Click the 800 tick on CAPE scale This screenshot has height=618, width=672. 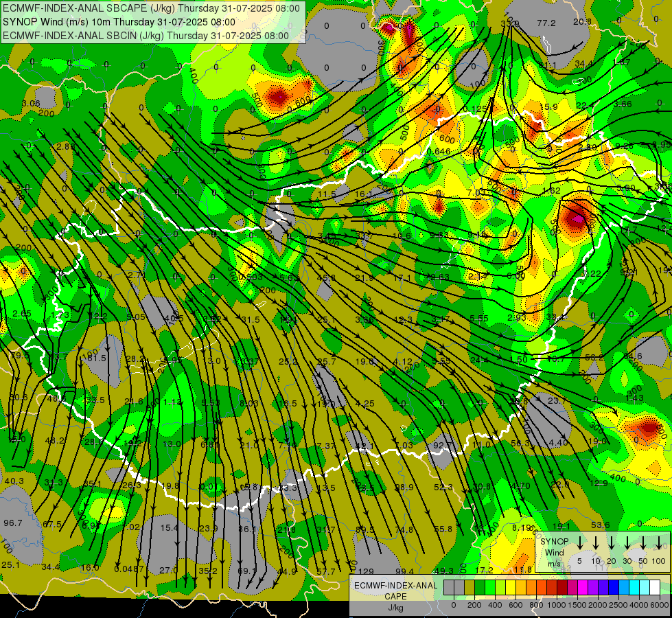[x=537, y=605]
